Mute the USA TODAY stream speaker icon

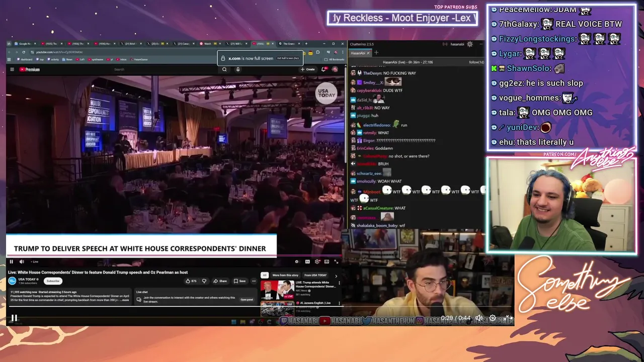point(22,261)
